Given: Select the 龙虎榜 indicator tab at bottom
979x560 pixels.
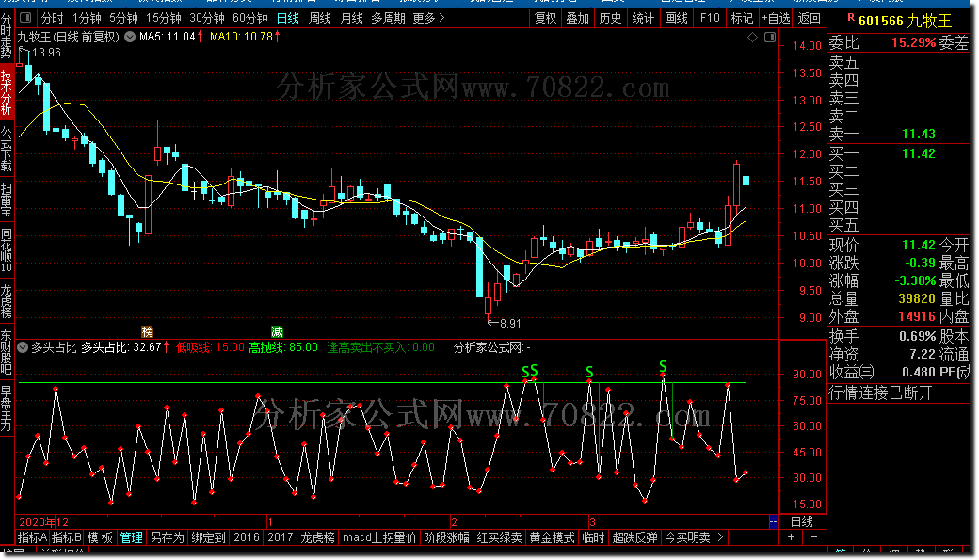Looking at the screenshot, I should click(317, 536).
